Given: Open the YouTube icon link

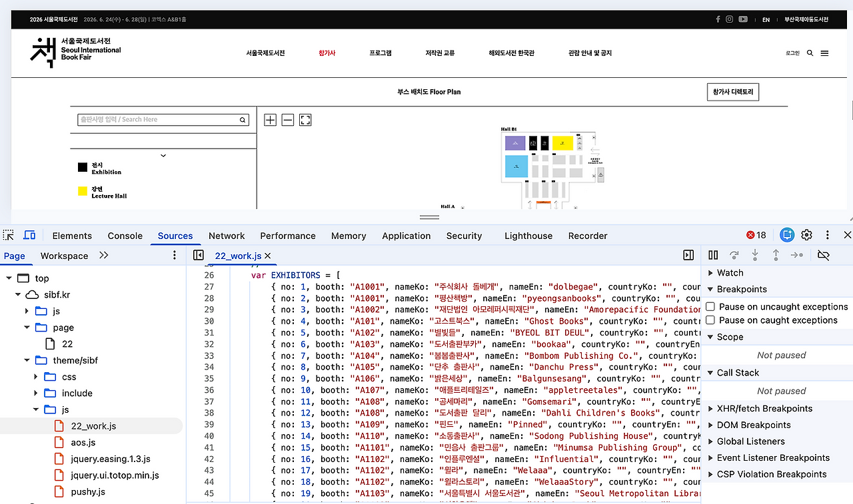Looking at the screenshot, I should (743, 19).
